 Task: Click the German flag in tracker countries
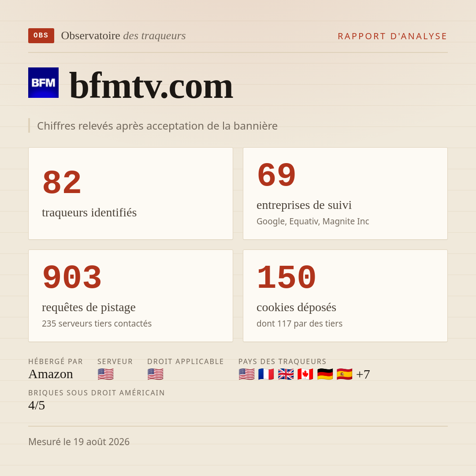[x=325, y=374]
